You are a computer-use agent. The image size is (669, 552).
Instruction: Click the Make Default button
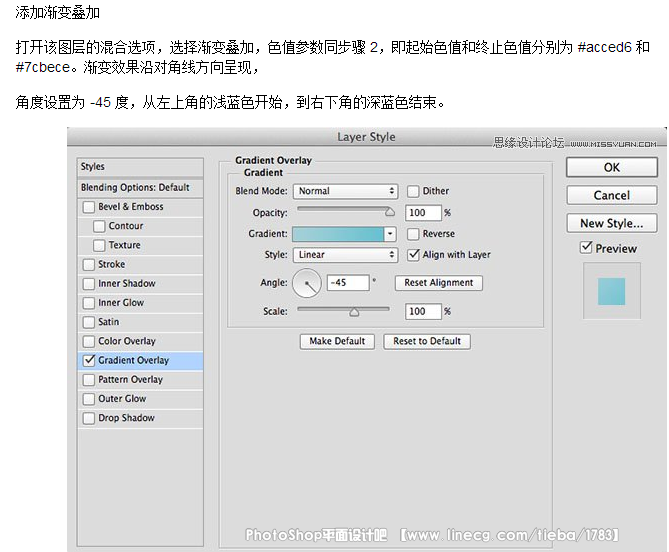337,341
